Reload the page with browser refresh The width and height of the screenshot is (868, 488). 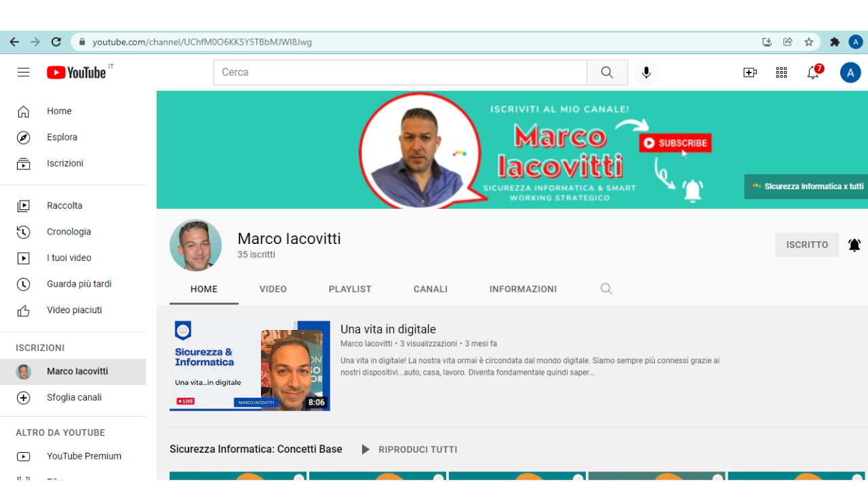pos(56,42)
